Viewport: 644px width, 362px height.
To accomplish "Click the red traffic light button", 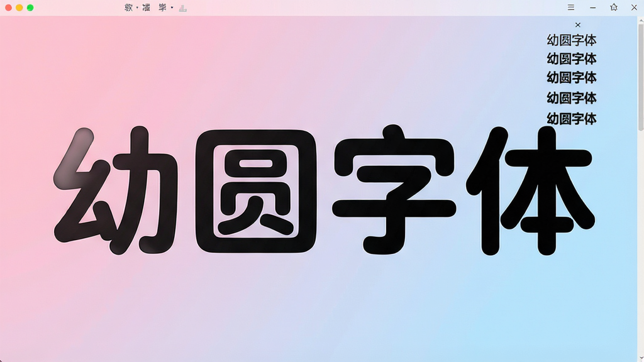I will (8, 8).
